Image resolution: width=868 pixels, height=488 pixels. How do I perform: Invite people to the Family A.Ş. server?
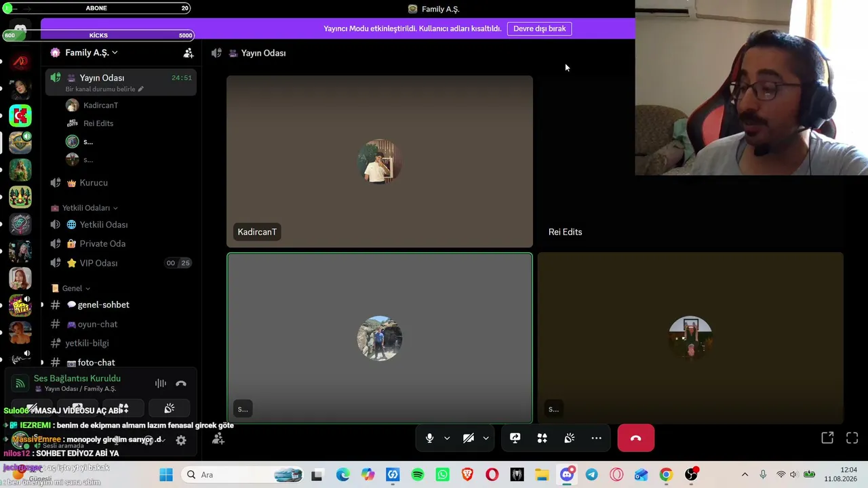[189, 53]
